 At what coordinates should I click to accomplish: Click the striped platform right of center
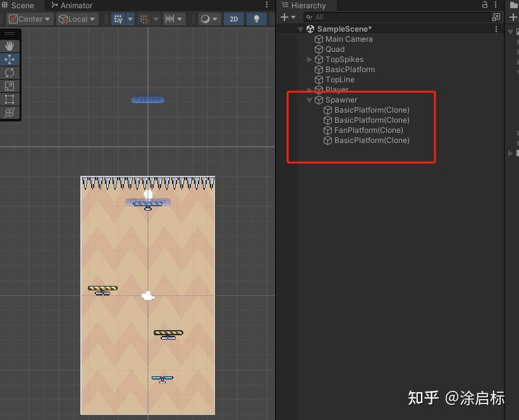(168, 335)
